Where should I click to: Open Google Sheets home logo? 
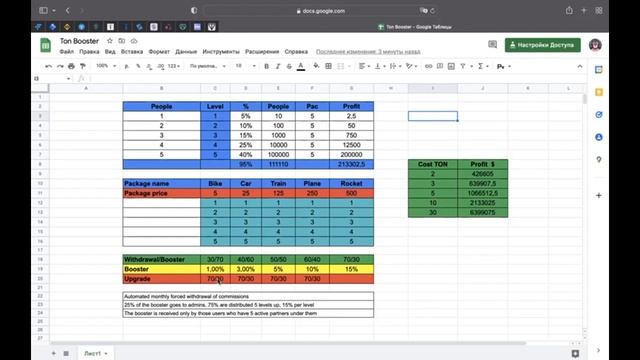45,45
